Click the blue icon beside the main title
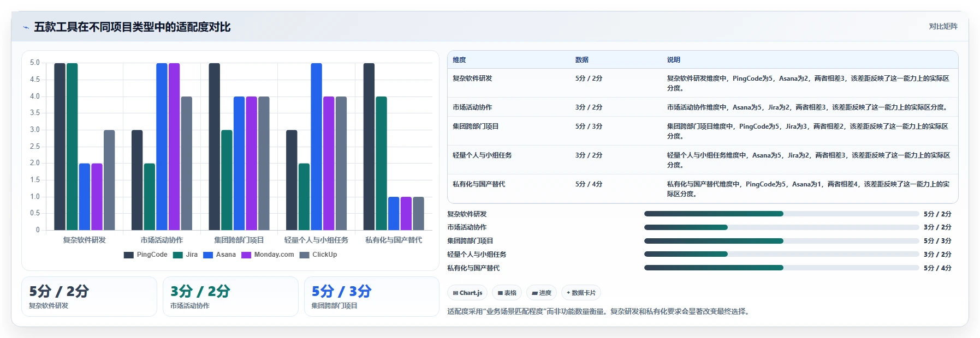Image resolution: width=980 pixels, height=338 pixels. click(26, 27)
